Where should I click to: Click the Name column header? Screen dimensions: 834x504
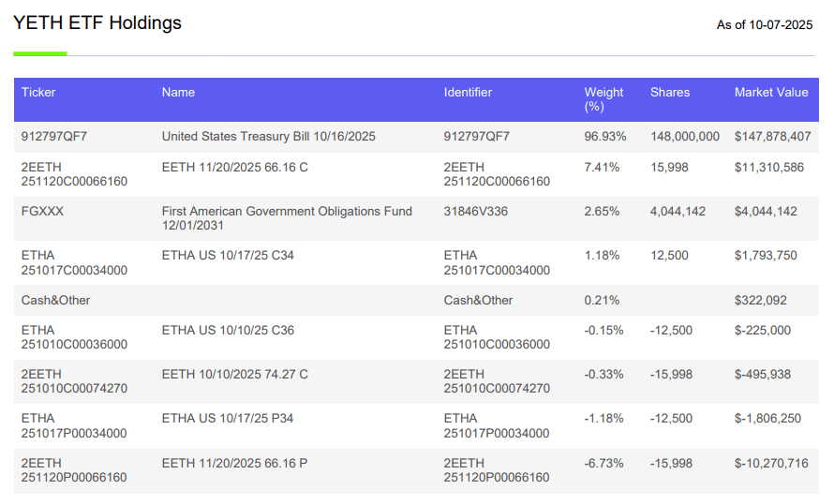(x=178, y=93)
